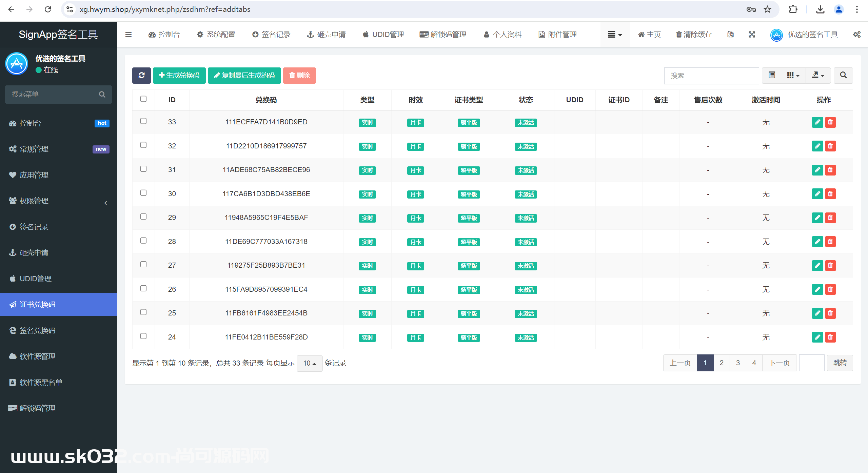868x473 pixels.
Task: Check the checkbox for row ID 31
Action: [143, 169]
